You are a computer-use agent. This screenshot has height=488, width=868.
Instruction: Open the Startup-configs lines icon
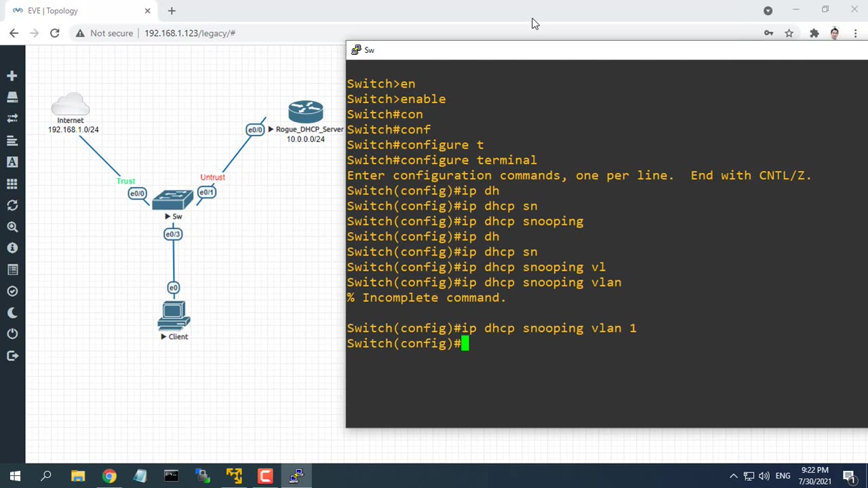pyautogui.click(x=12, y=140)
